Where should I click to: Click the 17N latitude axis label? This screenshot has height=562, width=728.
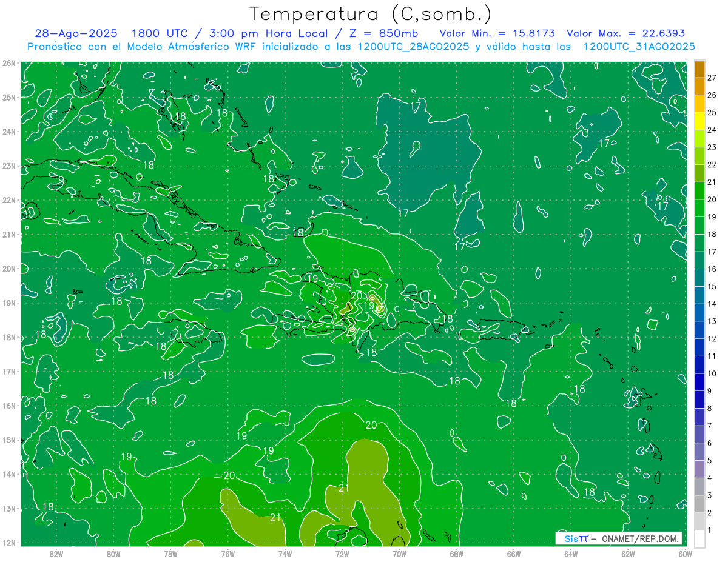pyautogui.click(x=8, y=371)
